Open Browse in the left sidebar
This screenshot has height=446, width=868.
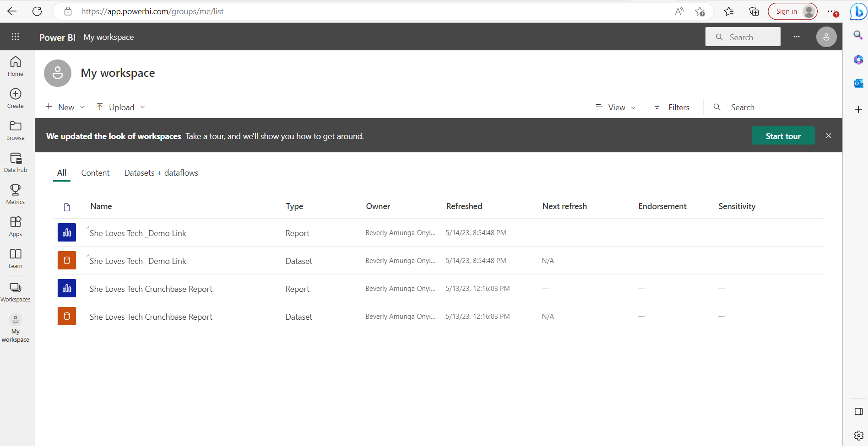[x=15, y=130]
